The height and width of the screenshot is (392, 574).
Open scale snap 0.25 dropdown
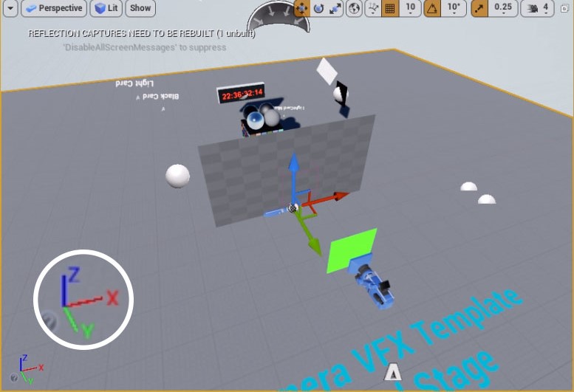point(503,8)
